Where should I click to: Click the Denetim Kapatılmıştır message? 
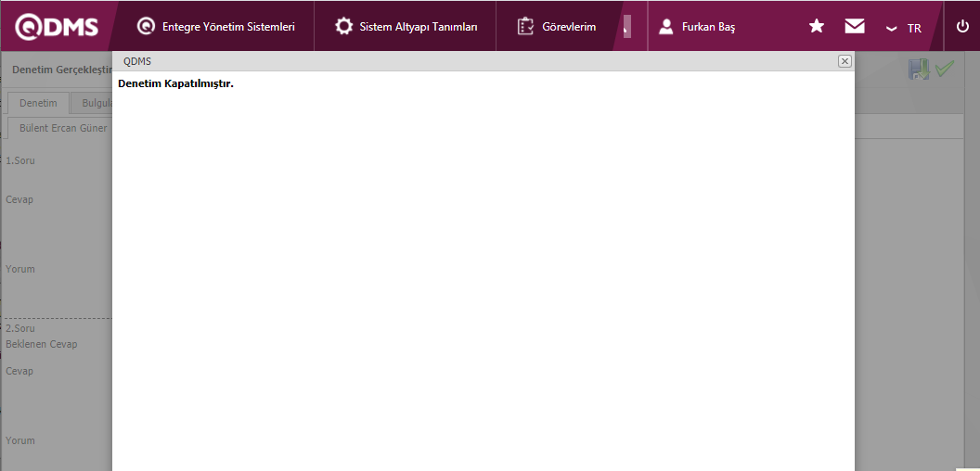[175, 83]
